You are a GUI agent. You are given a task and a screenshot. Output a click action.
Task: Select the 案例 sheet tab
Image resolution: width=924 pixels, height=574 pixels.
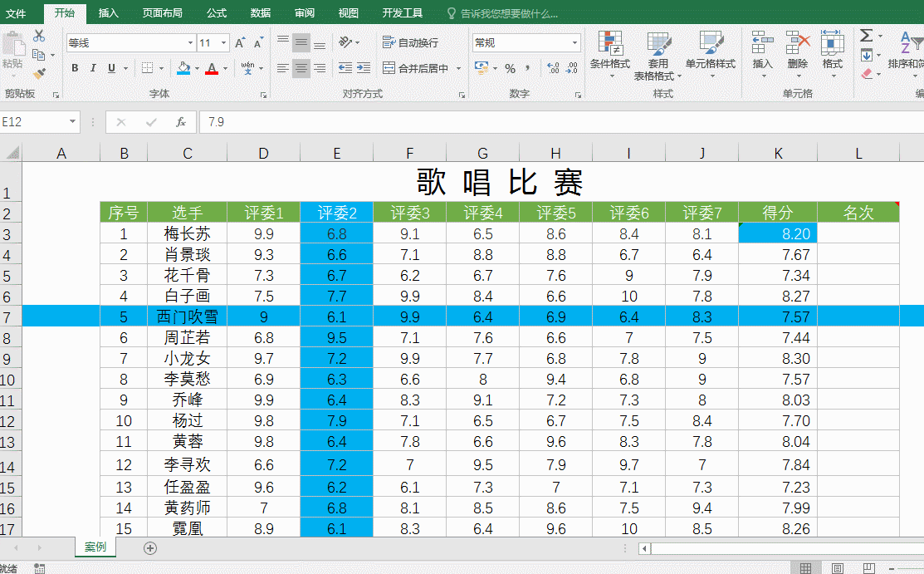pyautogui.click(x=95, y=547)
